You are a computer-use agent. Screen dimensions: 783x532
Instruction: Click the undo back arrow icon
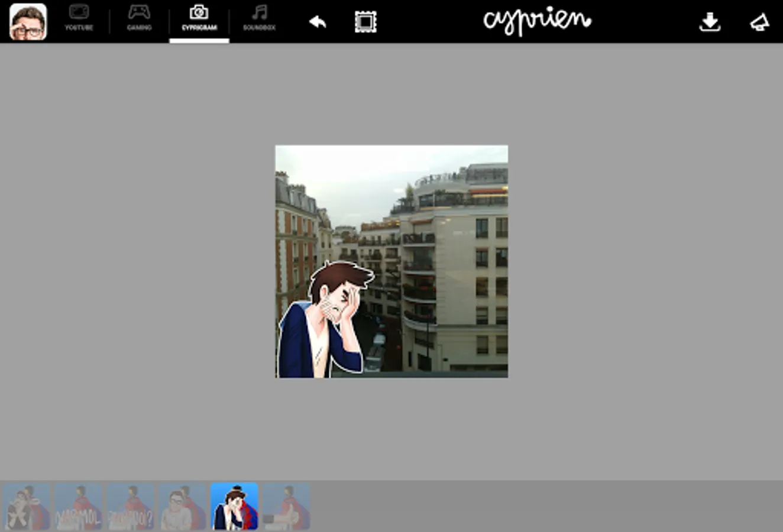(x=318, y=22)
